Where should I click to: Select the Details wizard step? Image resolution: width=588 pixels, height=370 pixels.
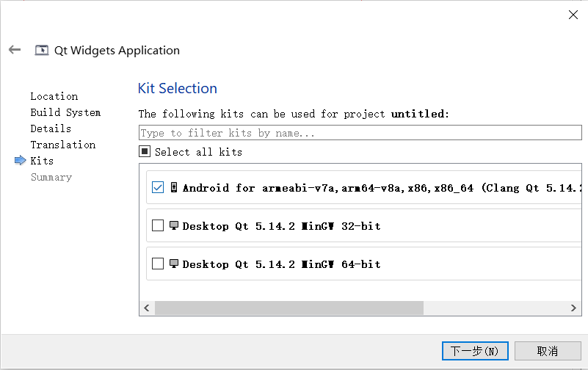51,128
